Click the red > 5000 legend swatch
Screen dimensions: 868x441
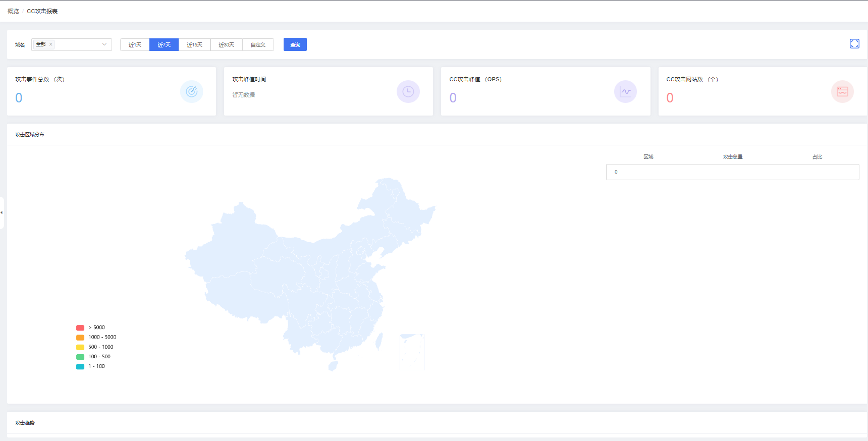80,327
